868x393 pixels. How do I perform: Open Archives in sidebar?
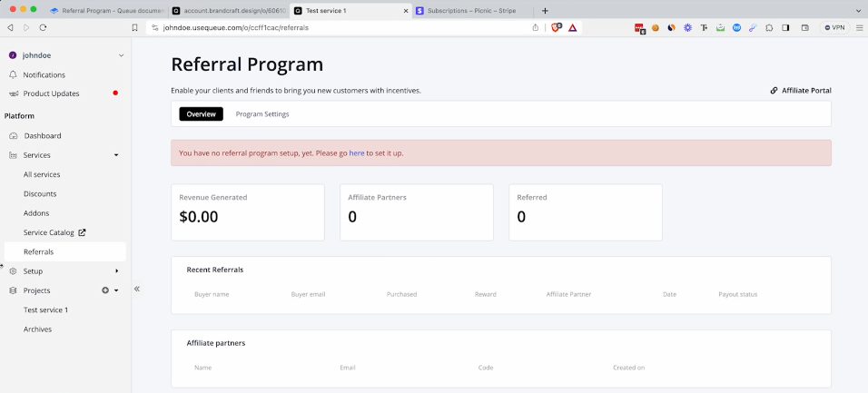point(37,329)
